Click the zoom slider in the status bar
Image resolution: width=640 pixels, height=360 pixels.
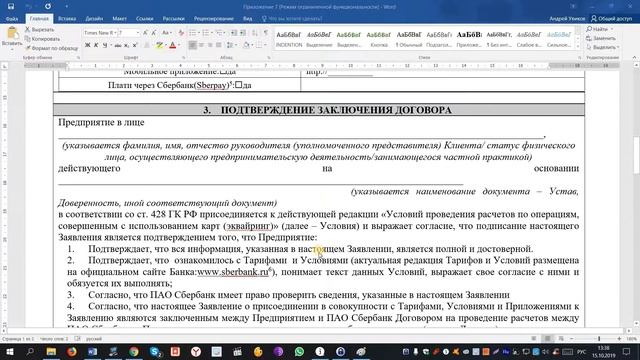[599, 339]
